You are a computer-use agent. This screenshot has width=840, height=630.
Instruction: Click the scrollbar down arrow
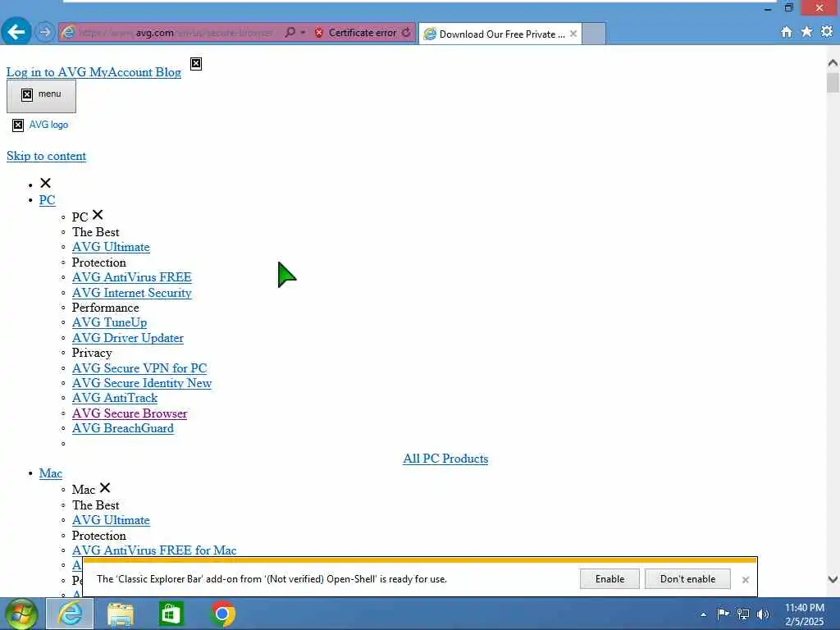click(833, 579)
